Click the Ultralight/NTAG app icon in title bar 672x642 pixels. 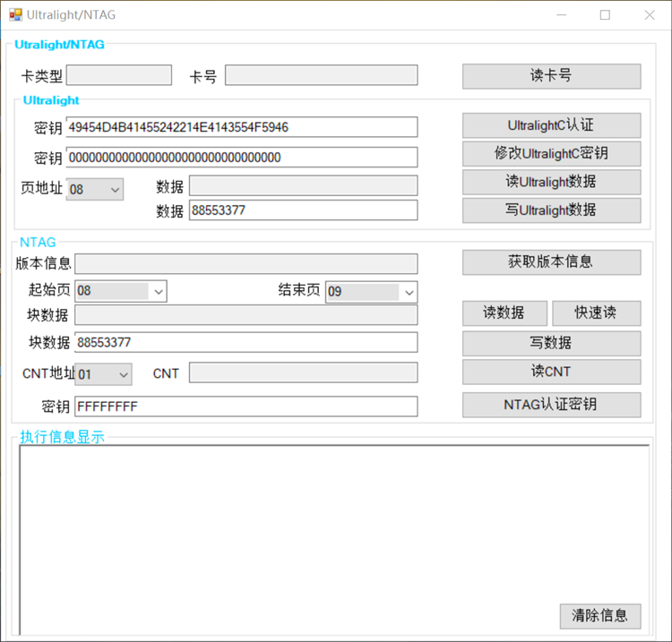(x=15, y=15)
